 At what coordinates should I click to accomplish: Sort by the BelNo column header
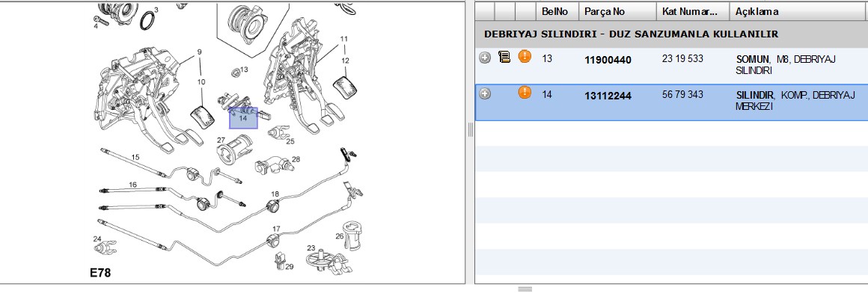pos(557,11)
